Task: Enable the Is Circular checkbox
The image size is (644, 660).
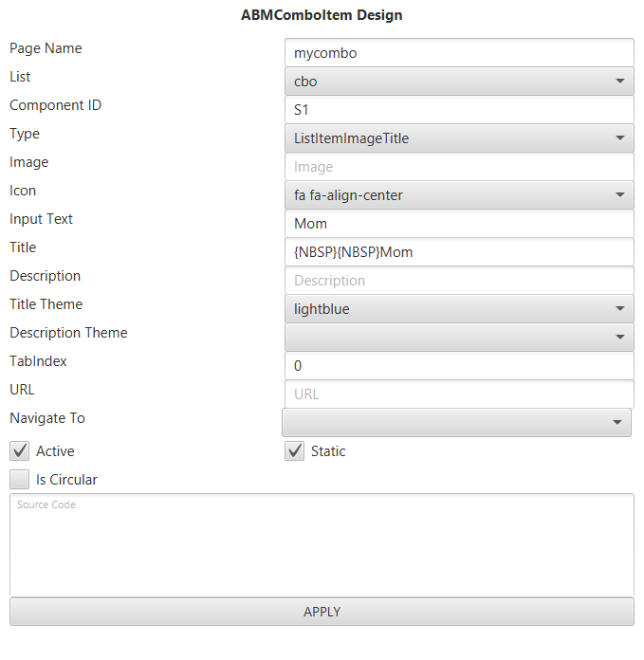Action: [20, 480]
